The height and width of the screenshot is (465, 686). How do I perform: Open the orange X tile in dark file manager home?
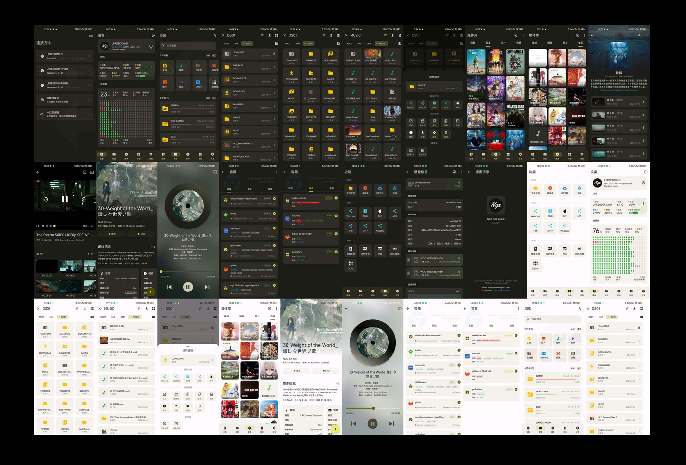click(x=214, y=66)
